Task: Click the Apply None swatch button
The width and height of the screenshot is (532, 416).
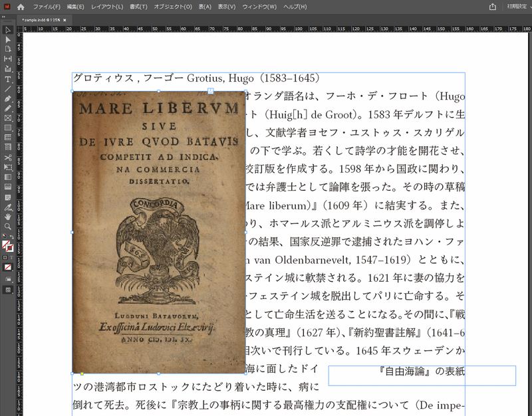Action: (7, 268)
